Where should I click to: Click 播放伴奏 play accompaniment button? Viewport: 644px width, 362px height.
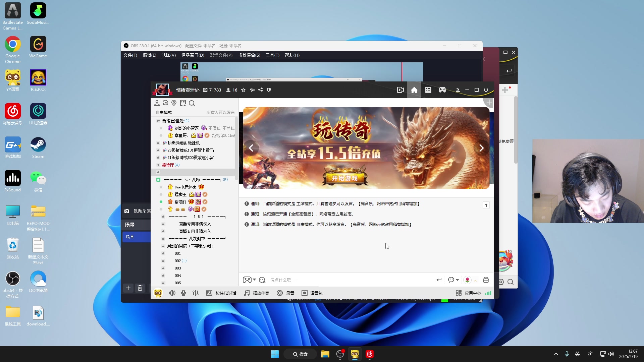click(257, 293)
